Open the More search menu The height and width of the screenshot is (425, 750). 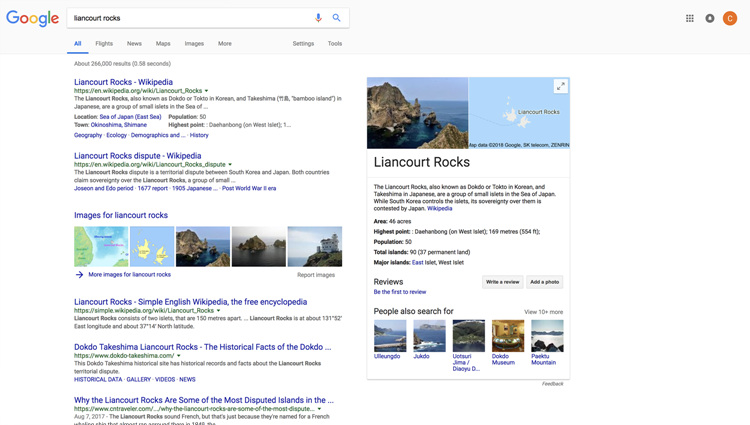[x=225, y=44]
